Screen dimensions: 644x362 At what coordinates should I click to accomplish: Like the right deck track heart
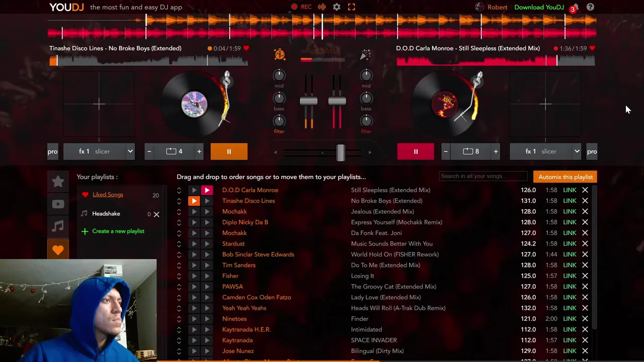[x=592, y=48]
